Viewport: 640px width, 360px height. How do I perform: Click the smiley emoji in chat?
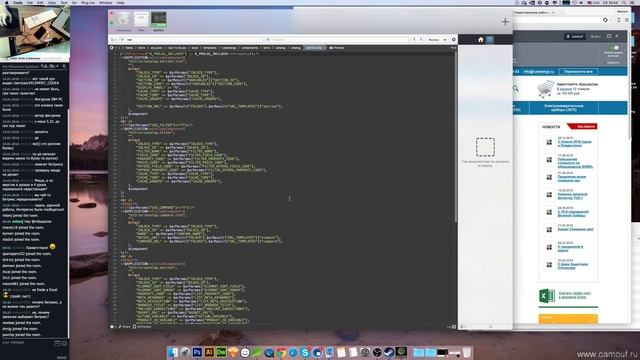(52, 247)
